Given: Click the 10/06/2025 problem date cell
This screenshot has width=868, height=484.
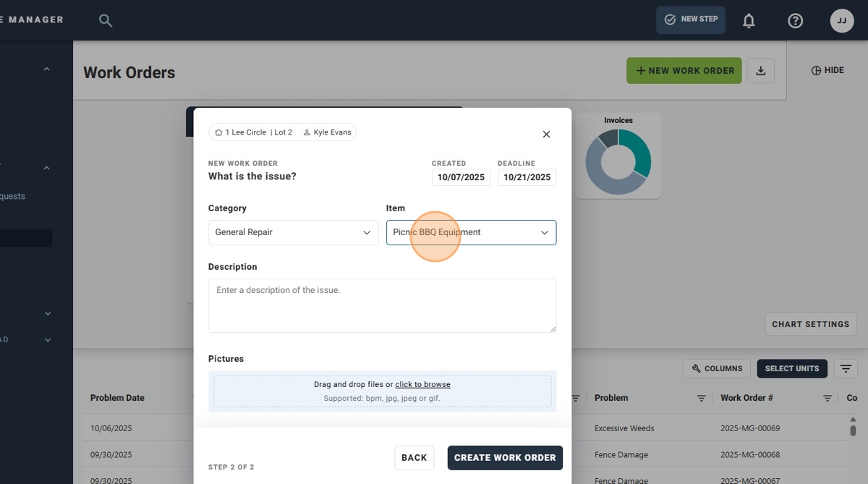Looking at the screenshot, I should [111, 428].
